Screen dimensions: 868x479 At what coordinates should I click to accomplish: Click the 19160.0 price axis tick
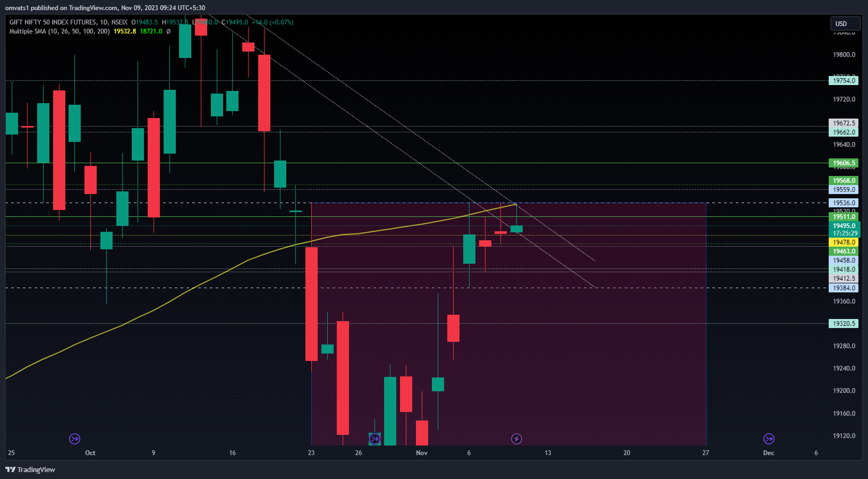coord(844,414)
